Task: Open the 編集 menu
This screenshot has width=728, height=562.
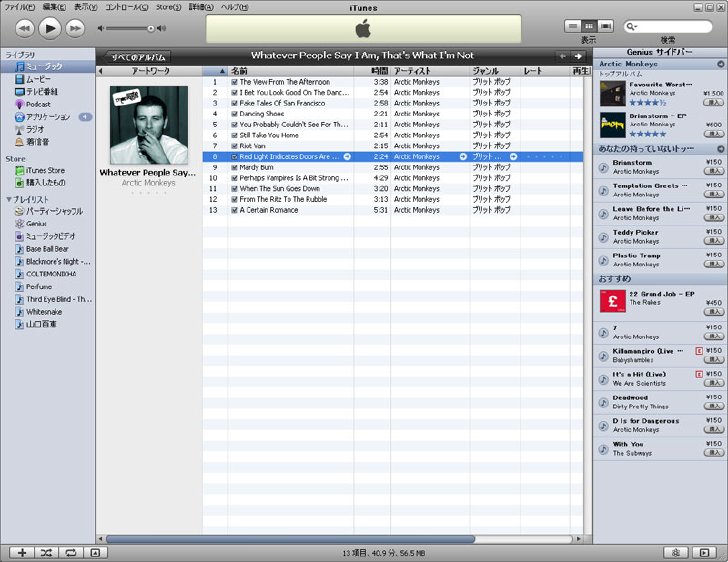Action: click(x=54, y=7)
